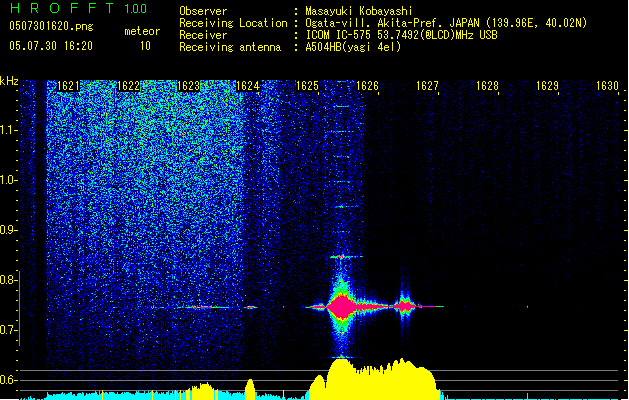
Task: Click the 1628 time marker
Action: 487,86
